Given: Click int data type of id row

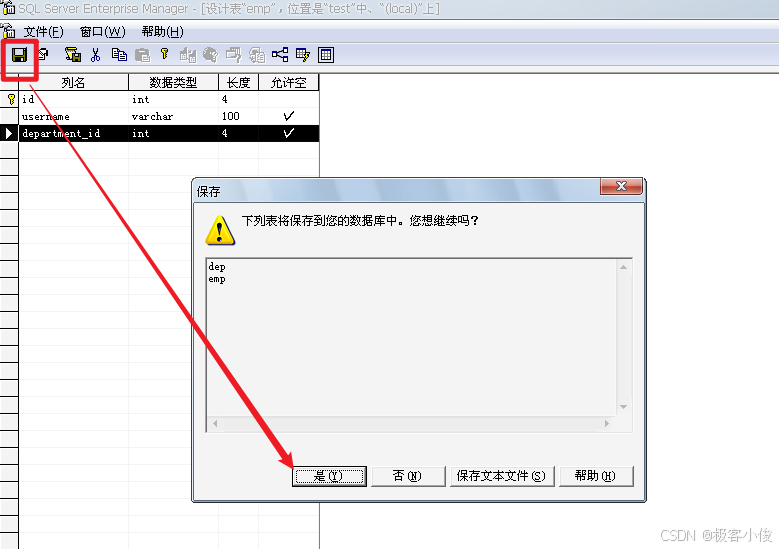Looking at the screenshot, I should pyautogui.click(x=173, y=99).
